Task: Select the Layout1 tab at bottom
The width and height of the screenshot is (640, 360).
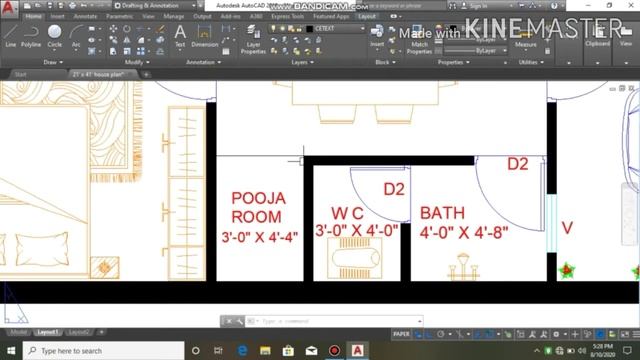Action: (x=47, y=332)
